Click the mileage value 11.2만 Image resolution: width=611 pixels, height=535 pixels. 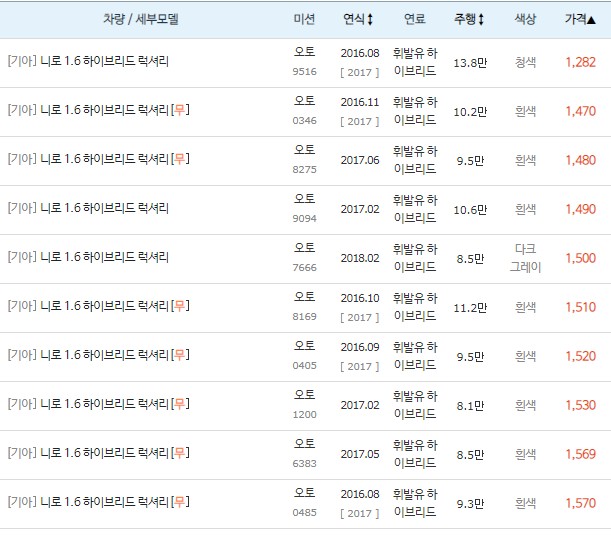point(470,308)
